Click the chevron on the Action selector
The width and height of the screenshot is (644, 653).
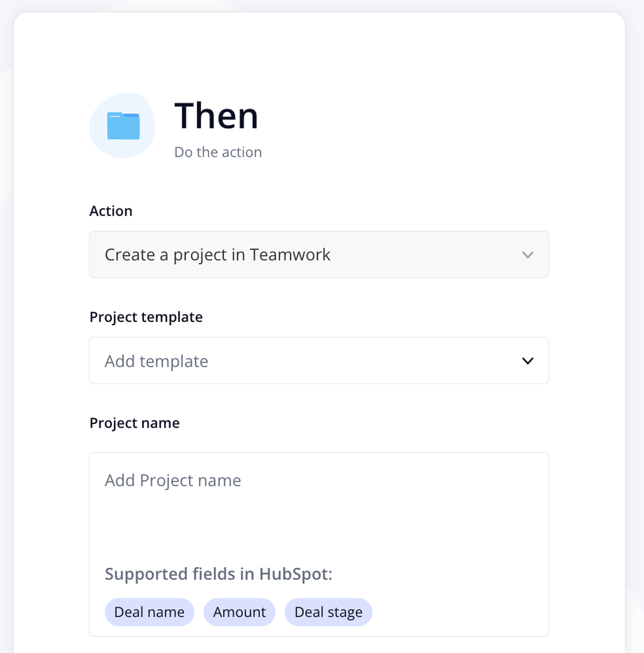(528, 255)
